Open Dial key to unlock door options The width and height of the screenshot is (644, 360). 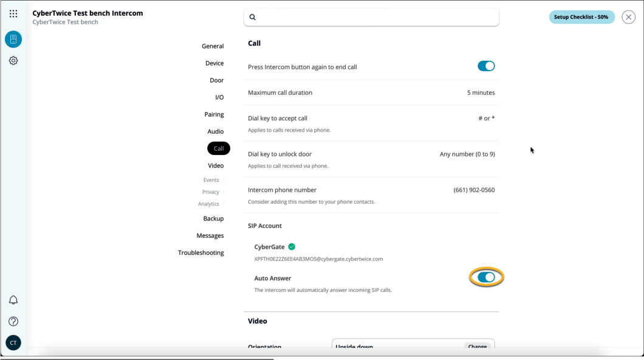pyautogui.click(x=467, y=154)
